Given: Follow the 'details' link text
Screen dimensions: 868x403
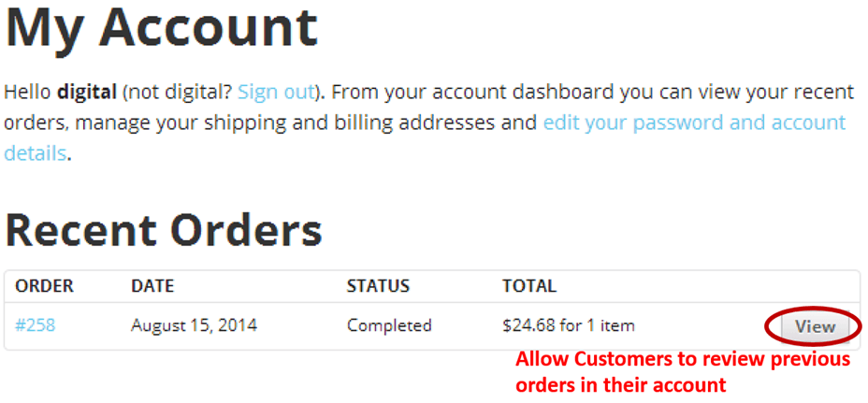Looking at the screenshot, I should tap(36, 152).
